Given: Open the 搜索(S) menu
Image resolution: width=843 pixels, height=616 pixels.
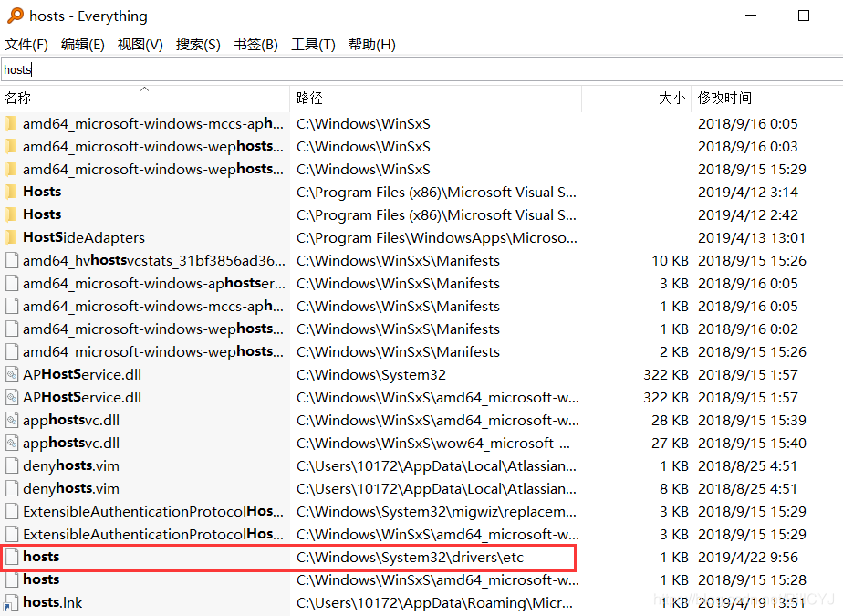Looking at the screenshot, I should pos(198,45).
